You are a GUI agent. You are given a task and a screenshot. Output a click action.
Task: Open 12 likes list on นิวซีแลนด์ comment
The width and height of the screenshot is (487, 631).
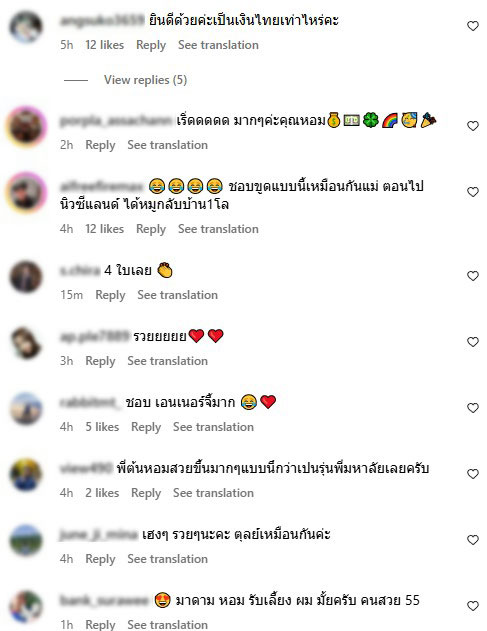pyautogui.click(x=104, y=229)
